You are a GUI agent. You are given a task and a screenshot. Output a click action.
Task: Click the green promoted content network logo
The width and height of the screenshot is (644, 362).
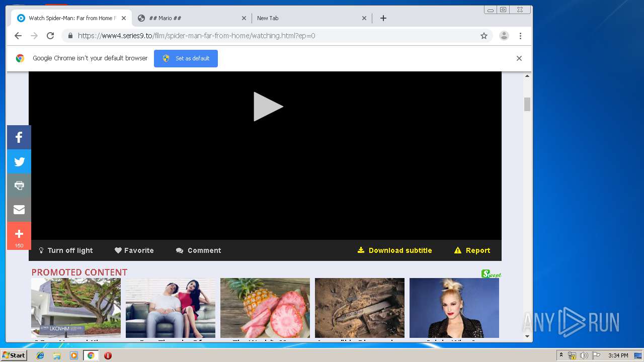tap(491, 274)
